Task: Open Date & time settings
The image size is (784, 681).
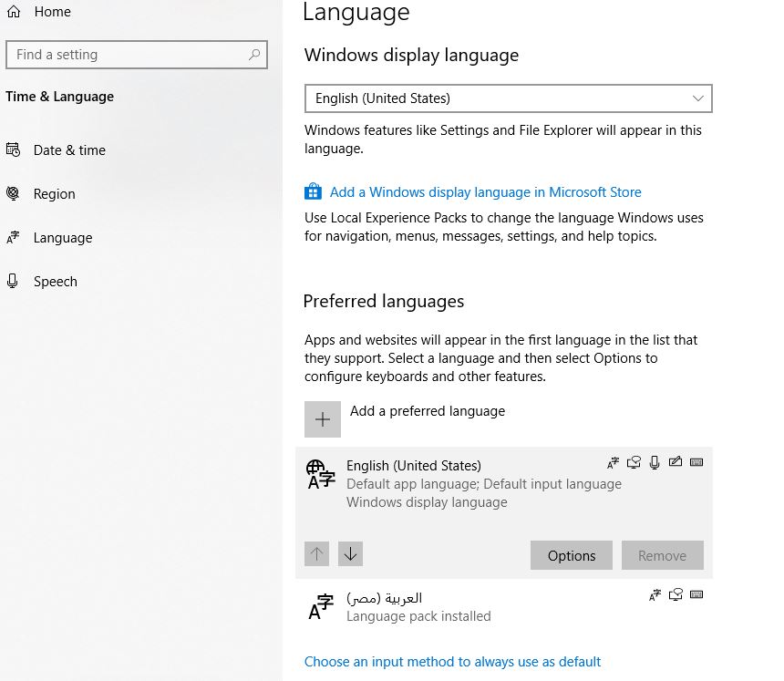Action: (69, 150)
